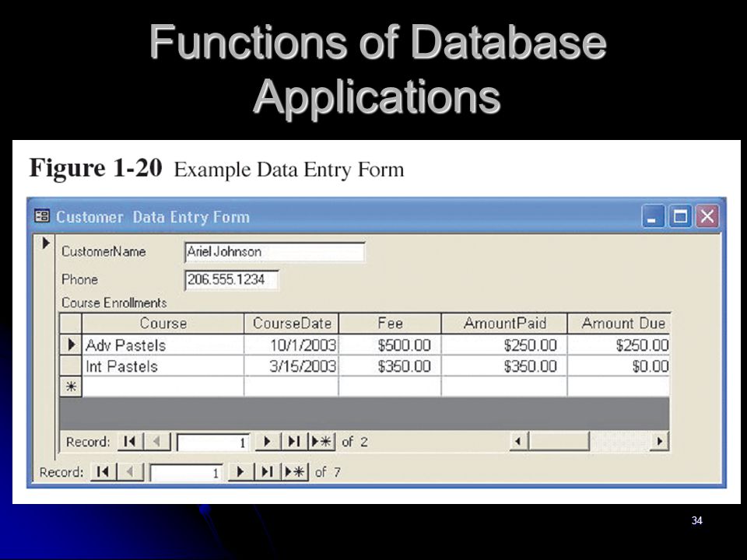
Task: Click the $250.00 AmountPaid cell
Action: pos(504,345)
